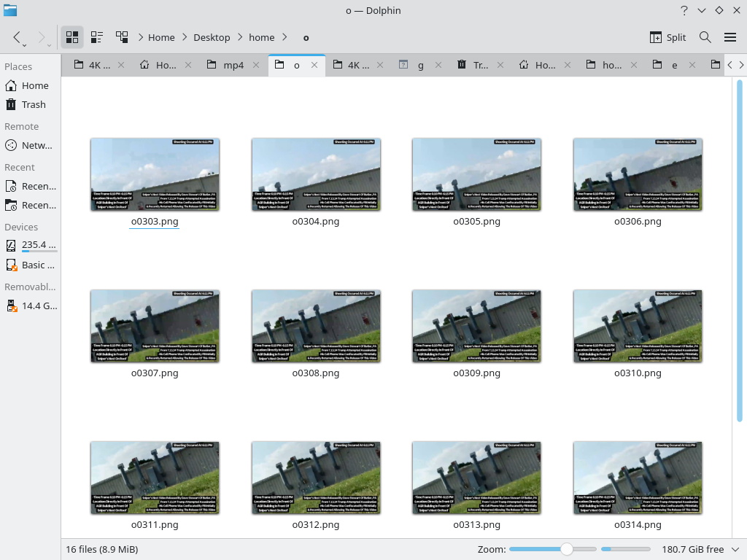Open Home in Places panel
The height and width of the screenshot is (560, 747).
pyautogui.click(x=34, y=85)
